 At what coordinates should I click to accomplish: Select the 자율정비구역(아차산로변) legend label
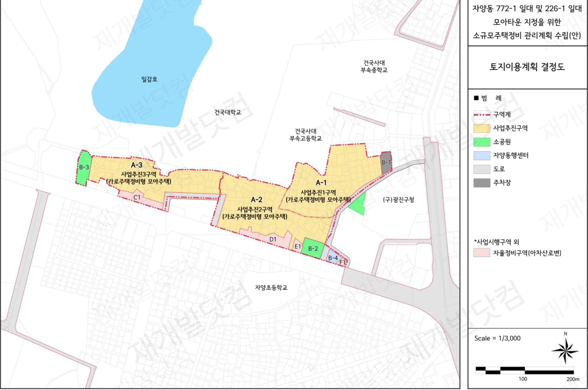point(527,253)
